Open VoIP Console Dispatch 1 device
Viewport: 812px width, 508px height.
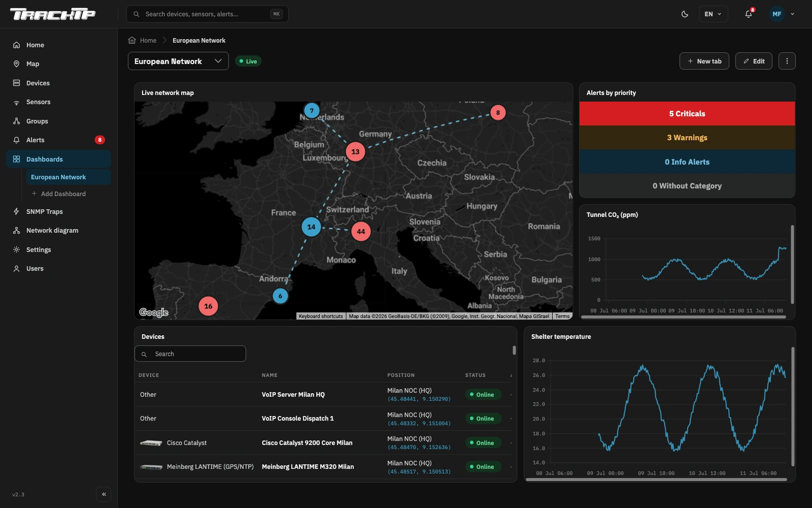298,419
